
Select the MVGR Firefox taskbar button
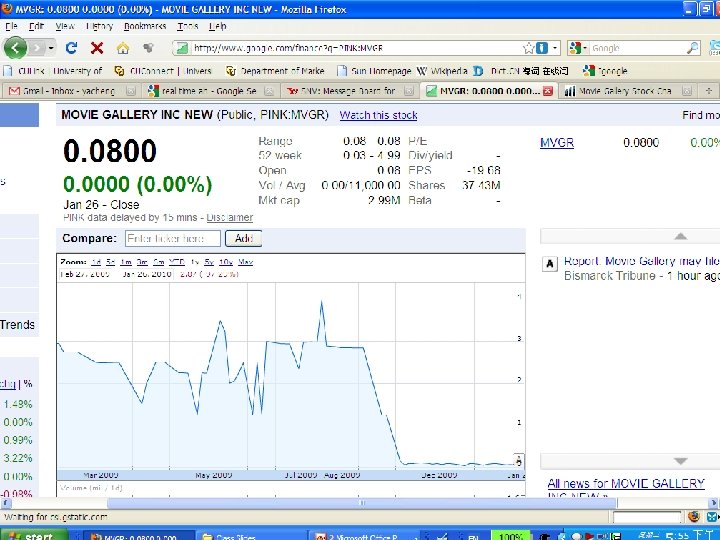[140, 536]
